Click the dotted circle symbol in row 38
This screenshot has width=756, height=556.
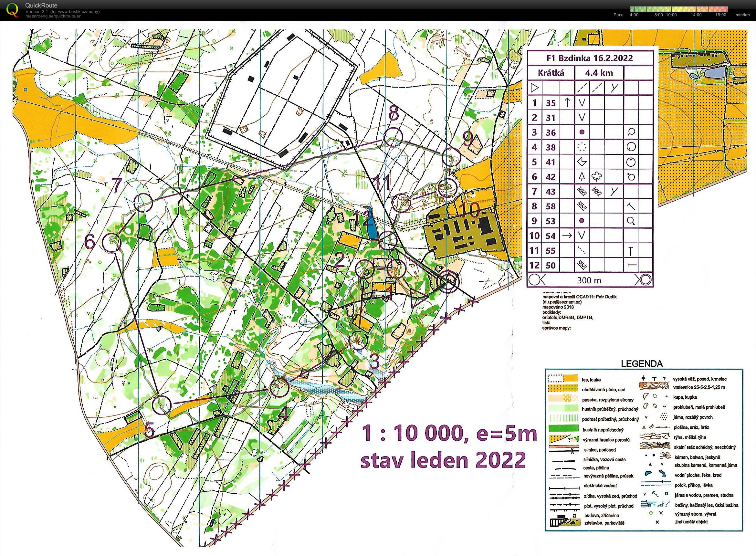point(582,147)
